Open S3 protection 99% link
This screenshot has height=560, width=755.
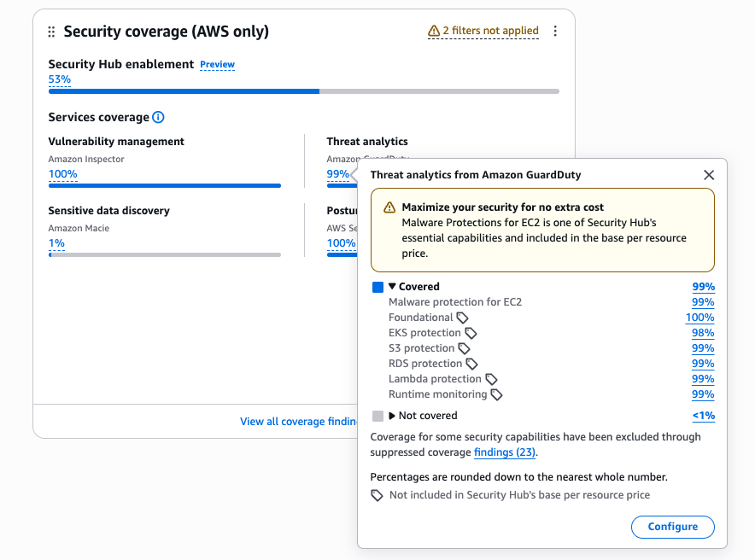(x=703, y=348)
